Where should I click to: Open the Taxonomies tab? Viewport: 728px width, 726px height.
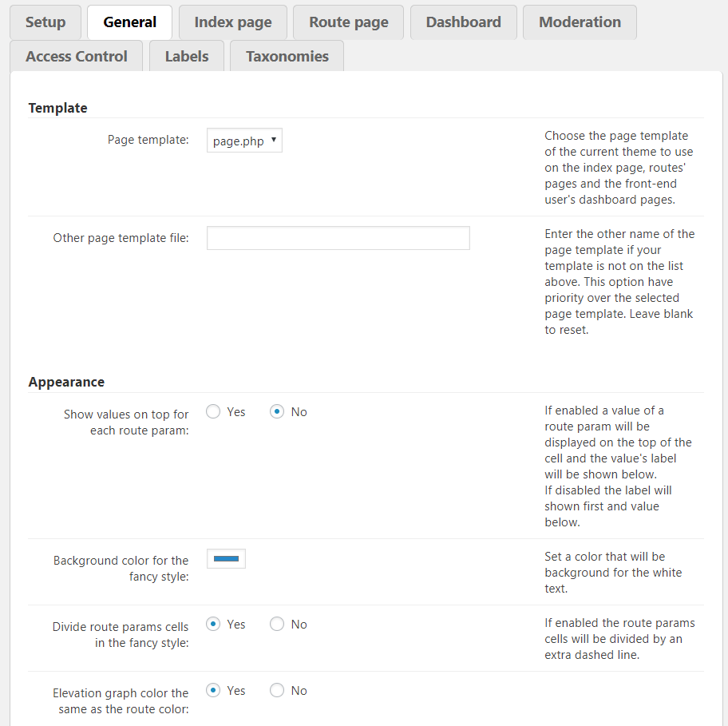(287, 57)
